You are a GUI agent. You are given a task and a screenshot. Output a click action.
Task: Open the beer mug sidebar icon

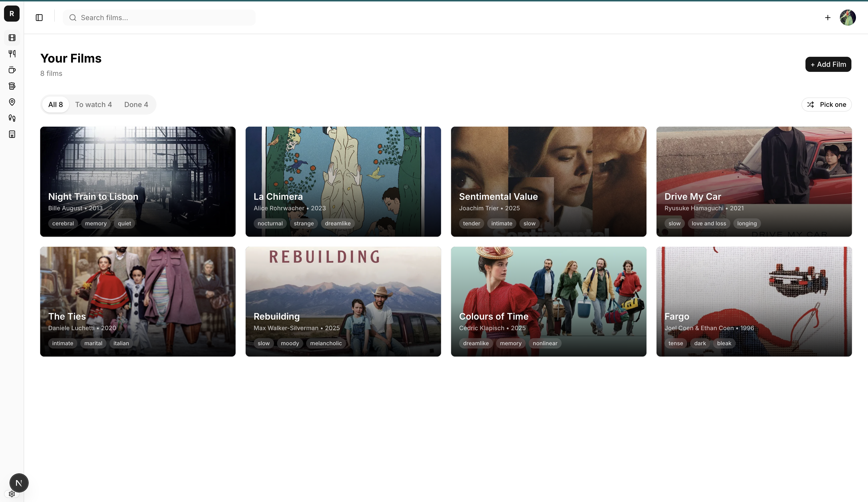pos(12,86)
